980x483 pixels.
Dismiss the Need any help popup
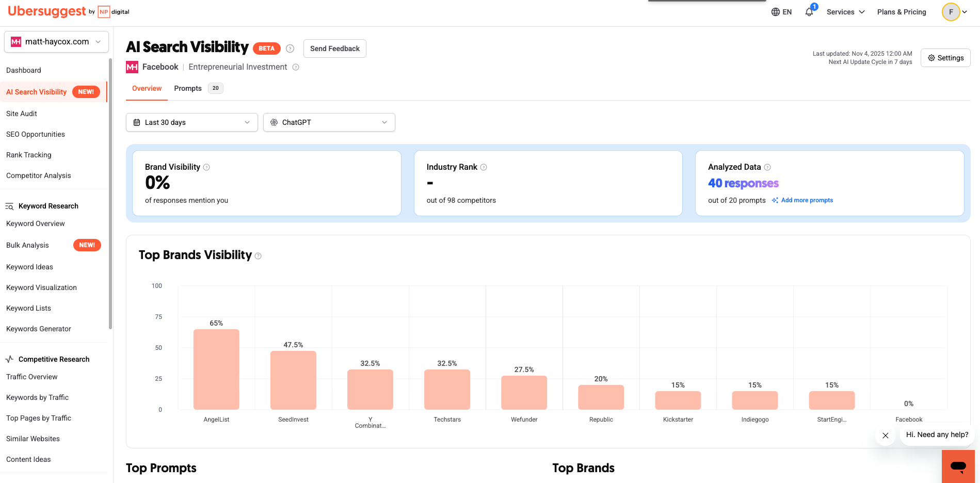pos(886,436)
